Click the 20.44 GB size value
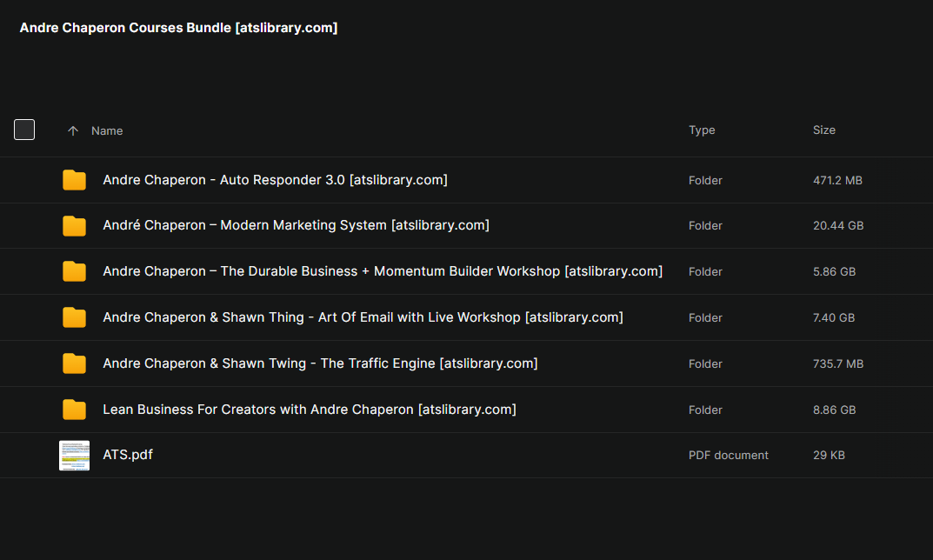Image resolution: width=933 pixels, height=560 pixels. 838,225
